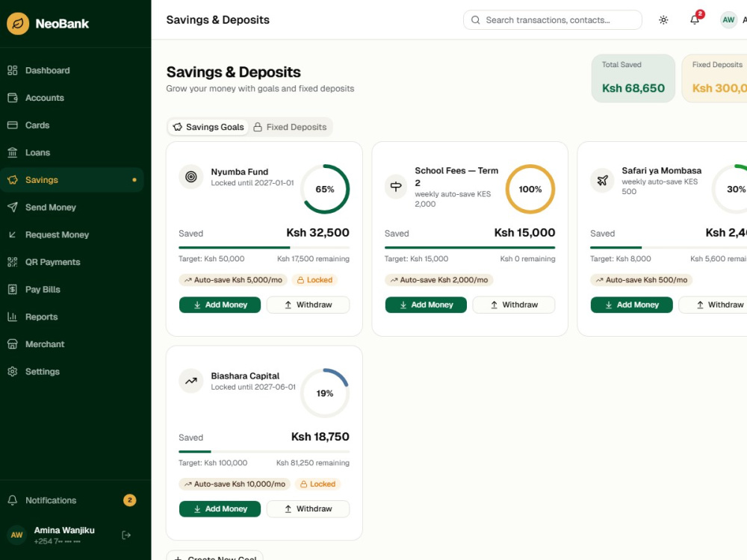The height and width of the screenshot is (560, 747).
Task: Click the search transactions input field
Action: [x=552, y=20]
